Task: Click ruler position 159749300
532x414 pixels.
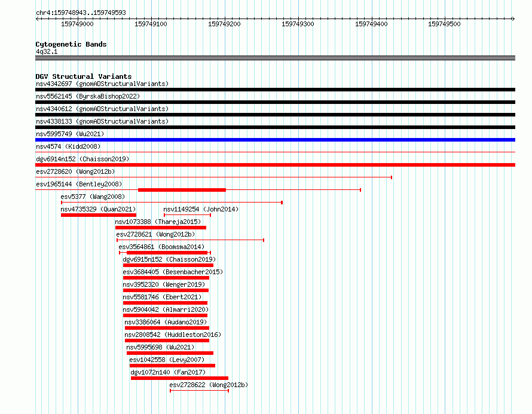Action: [298, 24]
